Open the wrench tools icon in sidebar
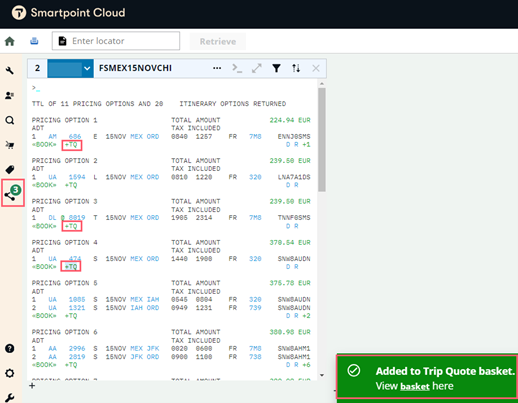The image size is (518, 403). 10,70
